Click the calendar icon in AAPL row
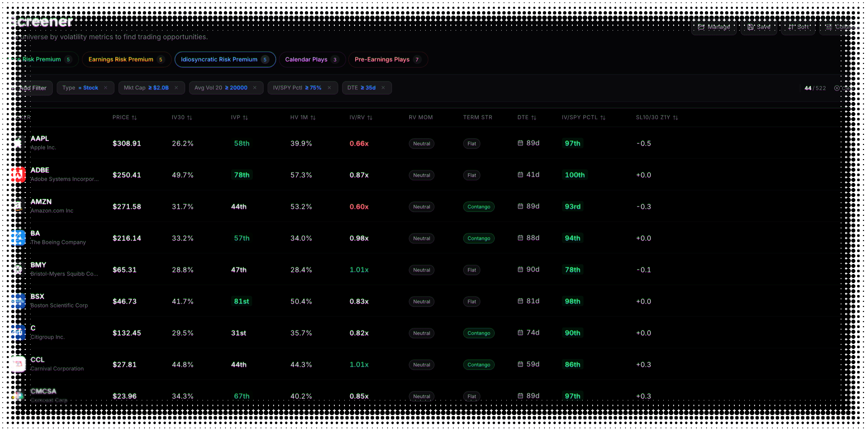868x431 pixels. click(x=520, y=143)
